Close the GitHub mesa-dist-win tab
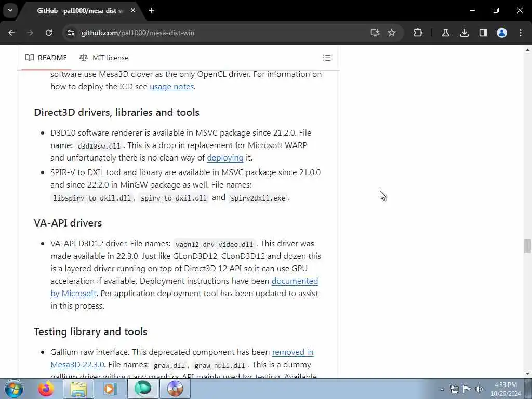 [133, 10]
